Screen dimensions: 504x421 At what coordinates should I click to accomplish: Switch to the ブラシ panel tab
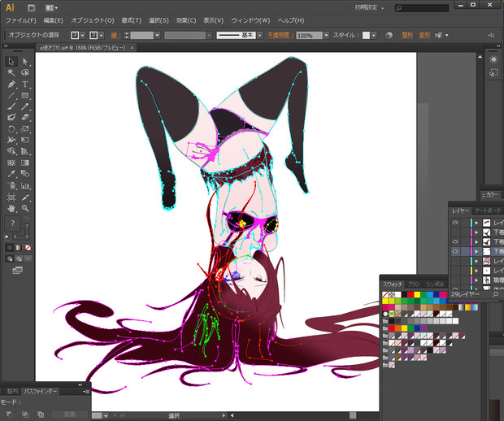[x=413, y=284]
